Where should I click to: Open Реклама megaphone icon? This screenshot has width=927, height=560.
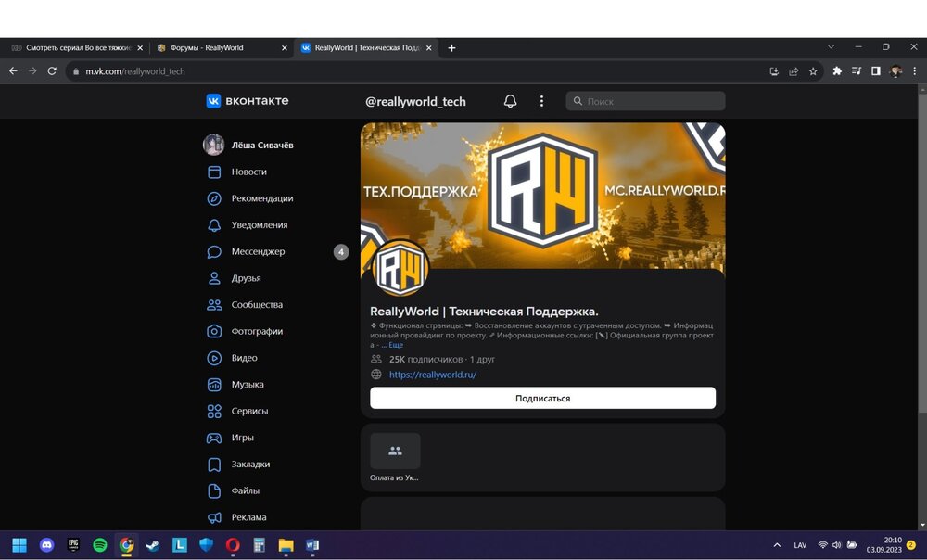coord(214,517)
